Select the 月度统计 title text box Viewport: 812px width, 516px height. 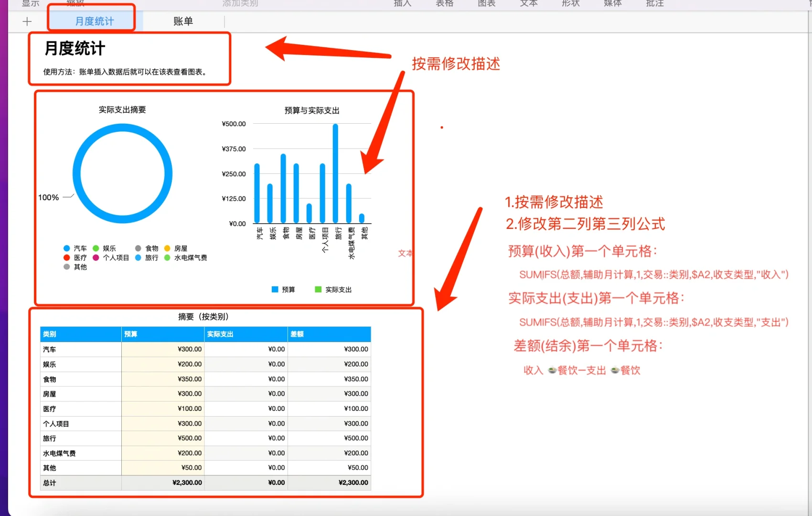(75, 48)
